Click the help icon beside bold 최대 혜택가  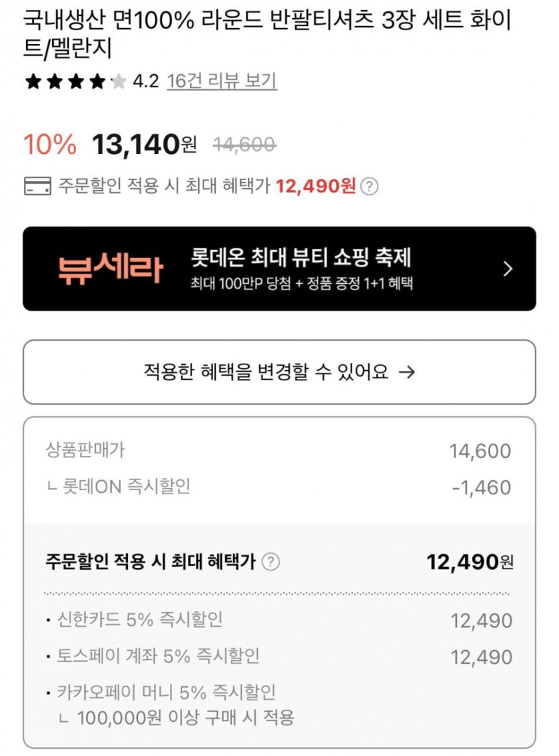[270, 562]
